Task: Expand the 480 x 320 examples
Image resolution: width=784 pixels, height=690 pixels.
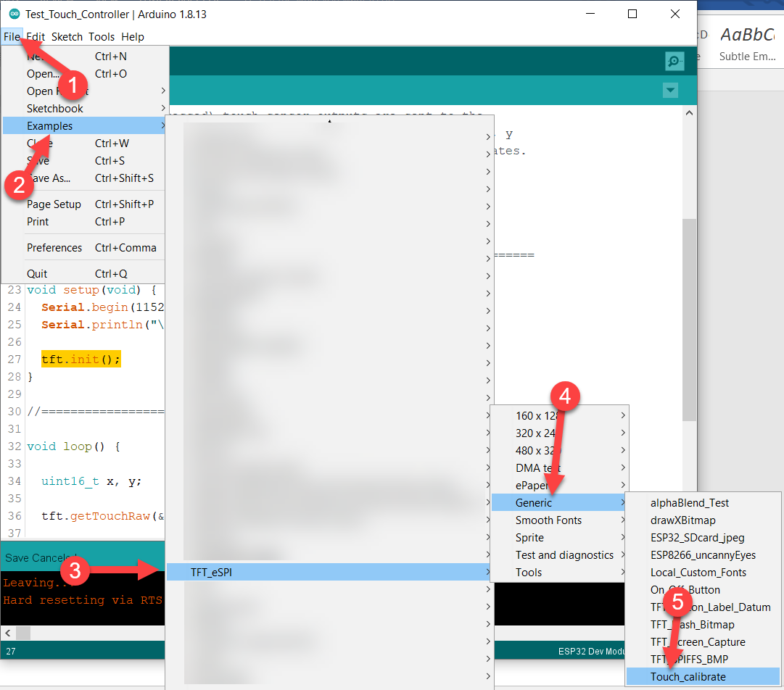Action: coord(559,451)
